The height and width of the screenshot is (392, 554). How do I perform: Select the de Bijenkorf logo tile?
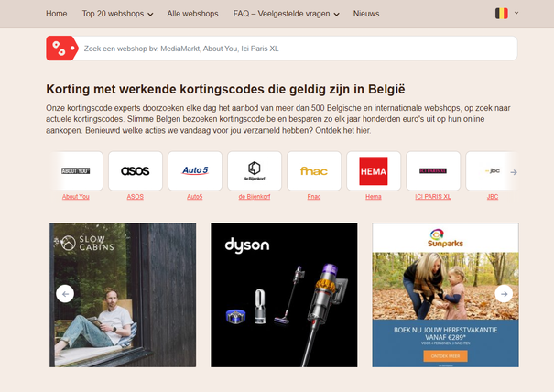[255, 171]
